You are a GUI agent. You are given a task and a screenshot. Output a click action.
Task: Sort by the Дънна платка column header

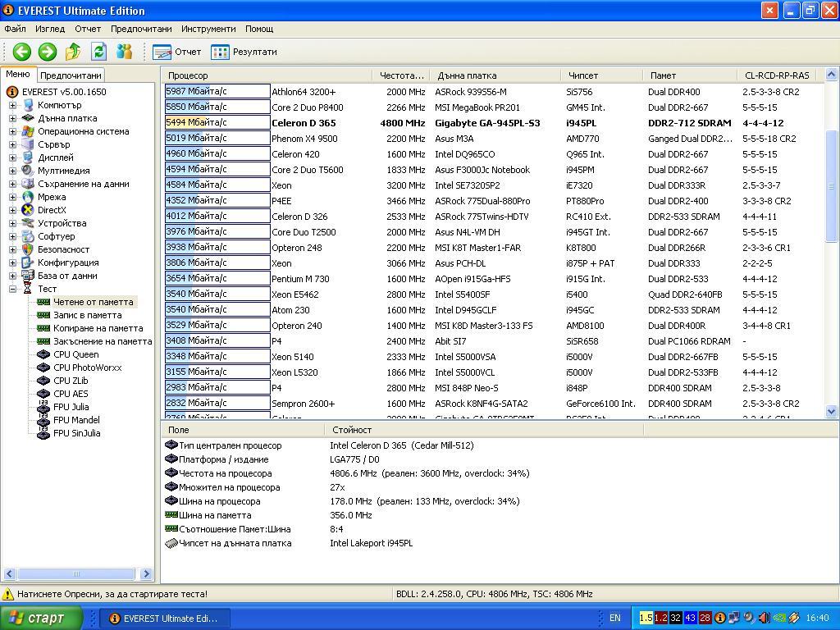[496, 75]
